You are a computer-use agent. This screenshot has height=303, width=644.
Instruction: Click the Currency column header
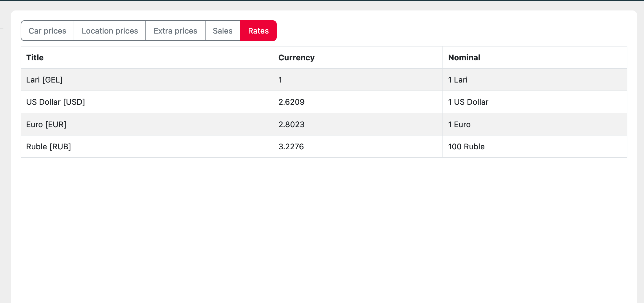pos(296,58)
